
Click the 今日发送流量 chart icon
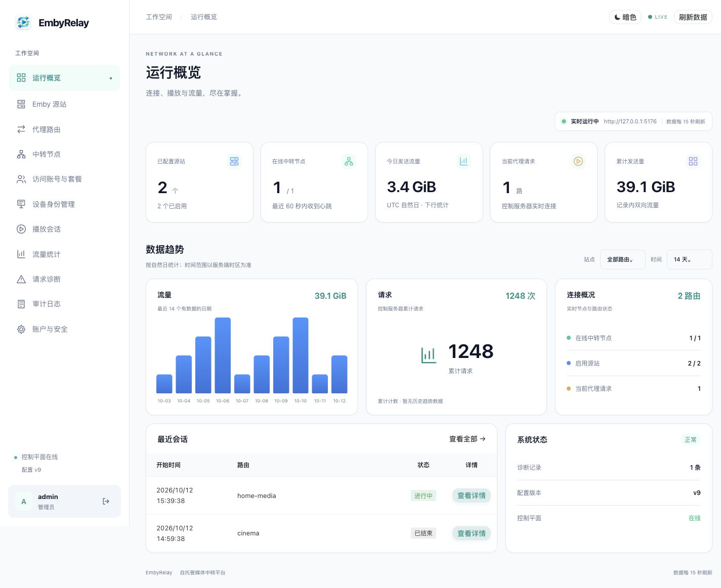(x=463, y=161)
